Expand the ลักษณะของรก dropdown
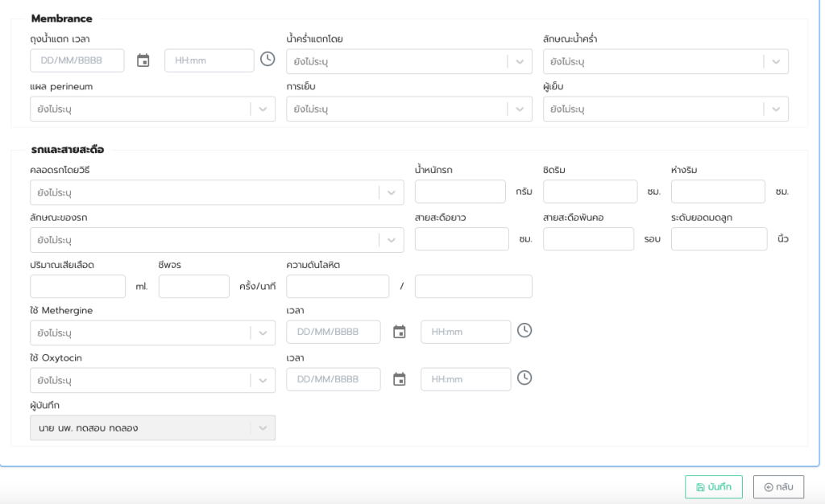The height and width of the screenshot is (504, 825). point(216,240)
